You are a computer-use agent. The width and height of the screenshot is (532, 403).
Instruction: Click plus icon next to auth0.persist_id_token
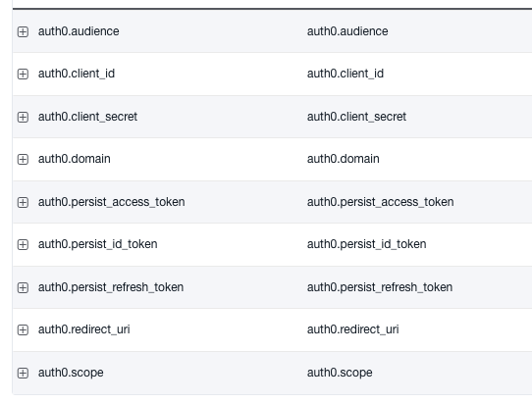click(23, 244)
